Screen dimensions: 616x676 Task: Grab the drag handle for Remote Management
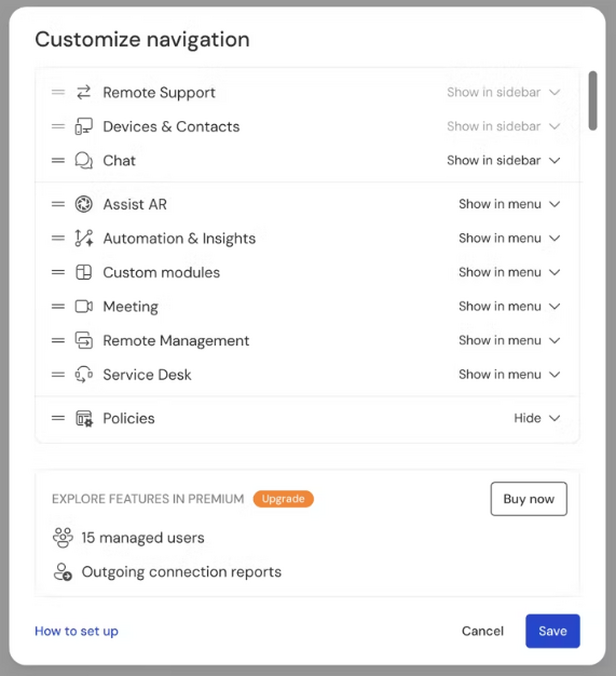point(58,340)
